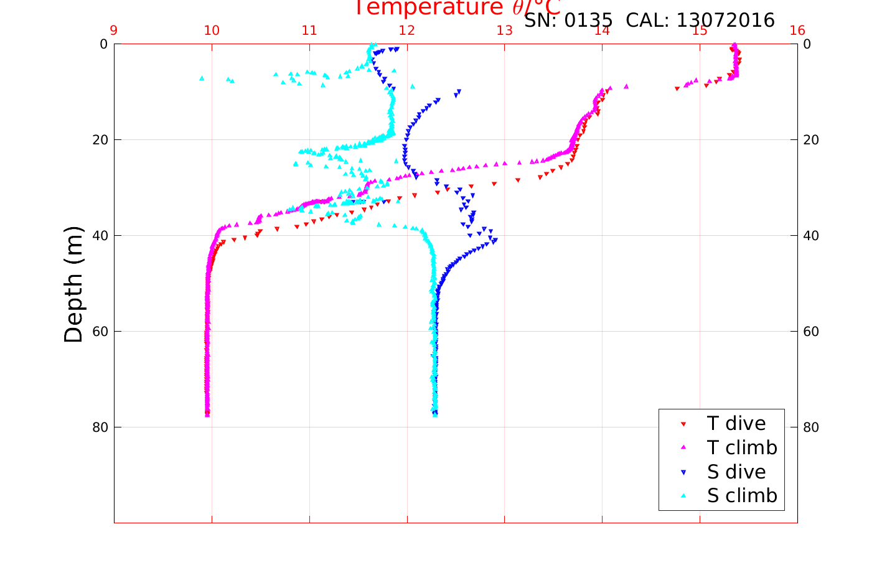Click the 'T dive' legend label

tap(736, 424)
